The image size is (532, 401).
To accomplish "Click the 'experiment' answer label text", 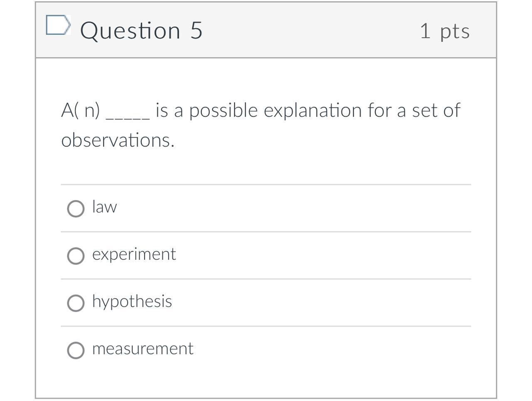I will click(x=134, y=254).
